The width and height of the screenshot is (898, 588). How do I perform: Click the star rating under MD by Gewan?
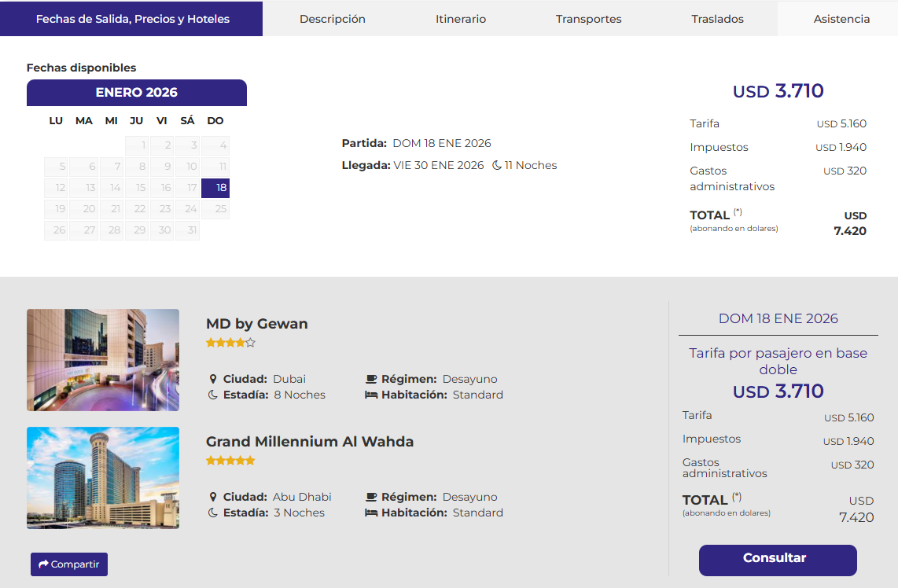[x=230, y=343]
